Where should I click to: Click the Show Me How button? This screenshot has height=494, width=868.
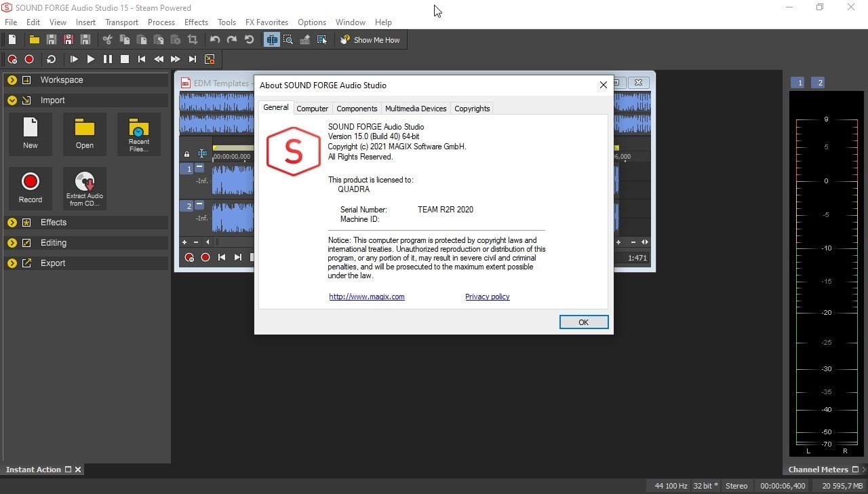pyautogui.click(x=370, y=40)
